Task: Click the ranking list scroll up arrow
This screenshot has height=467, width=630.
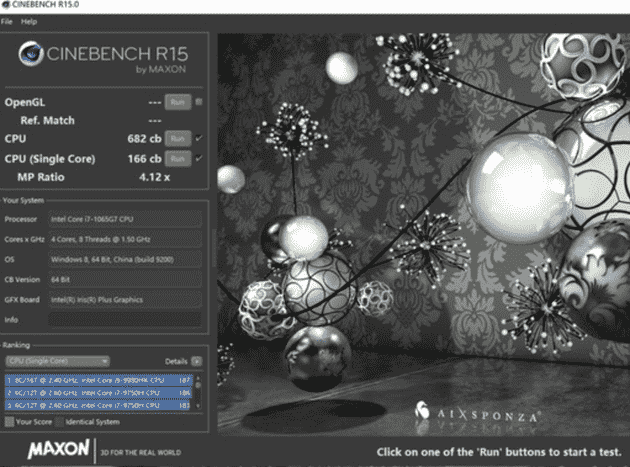Action: point(198,378)
